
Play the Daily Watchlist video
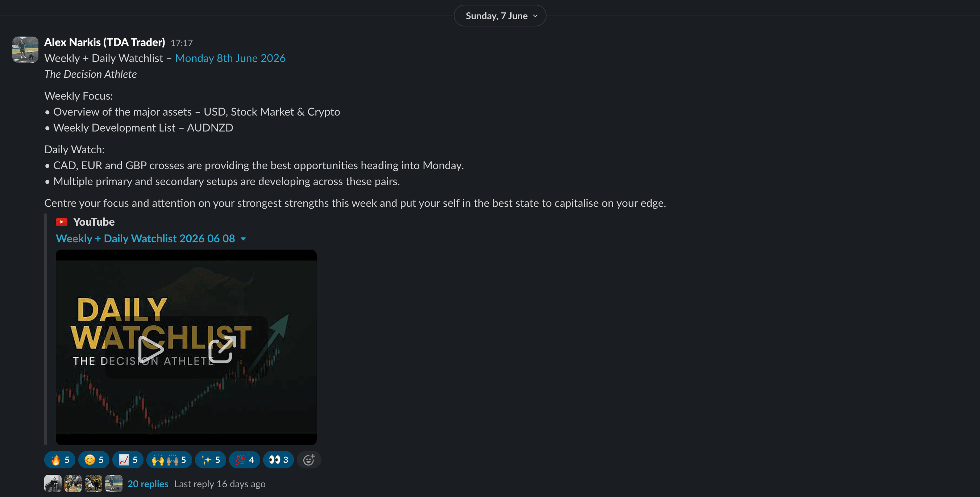[150, 350]
